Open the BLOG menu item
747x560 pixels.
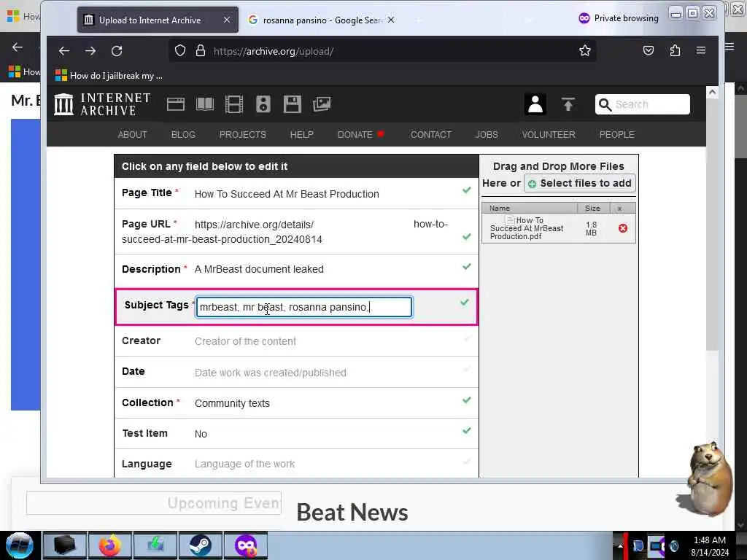click(183, 135)
